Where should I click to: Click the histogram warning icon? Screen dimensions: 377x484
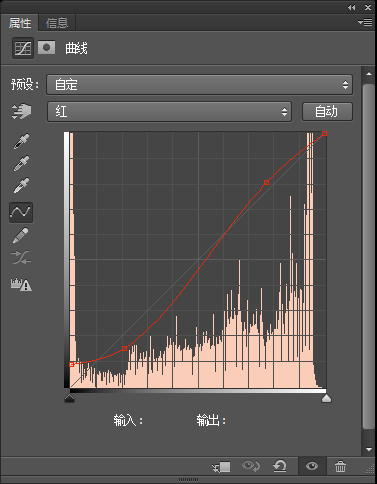tap(21, 284)
